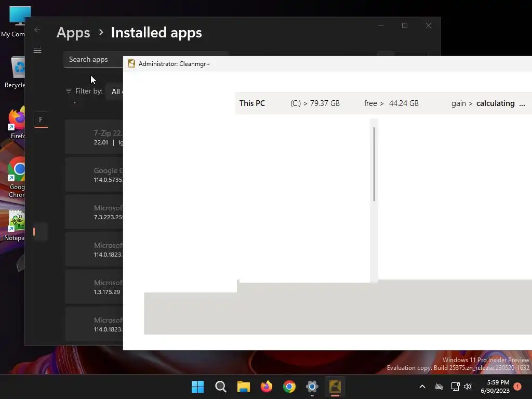Open the volume control tray icon
Image resolution: width=532 pixels, height=399 pixels.
click(468, 387)
